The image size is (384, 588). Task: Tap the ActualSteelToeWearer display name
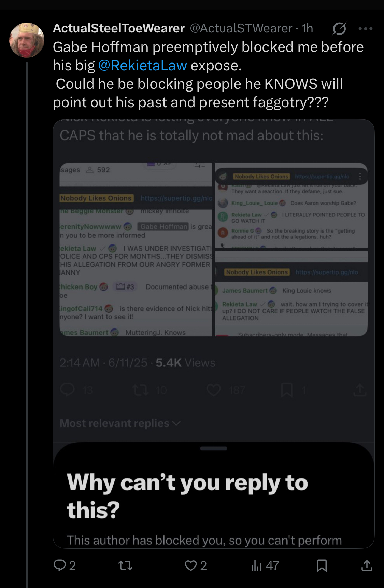click(x=119, y=28)
